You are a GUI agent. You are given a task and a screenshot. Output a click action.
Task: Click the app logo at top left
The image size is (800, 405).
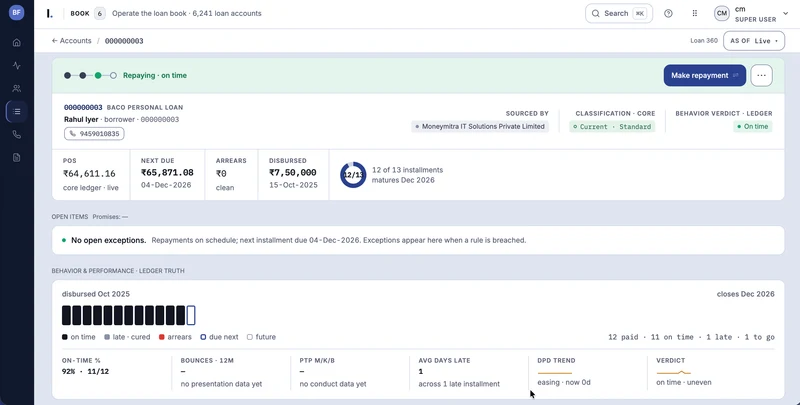[49, 14]
